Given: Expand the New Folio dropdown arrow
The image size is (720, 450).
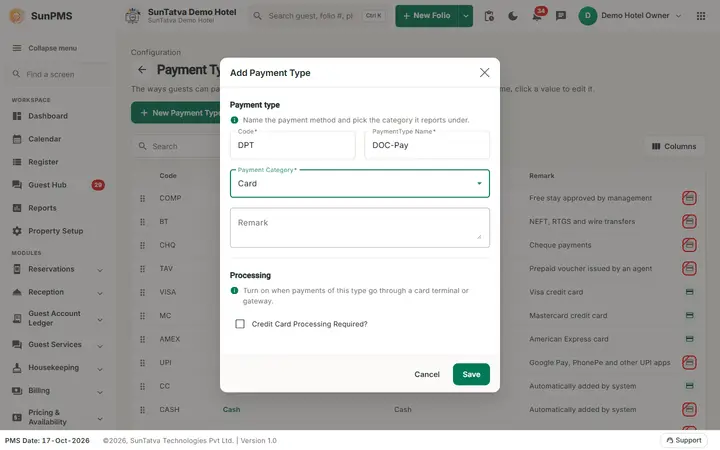Looking at the screenshot, I should pos(466,16).
